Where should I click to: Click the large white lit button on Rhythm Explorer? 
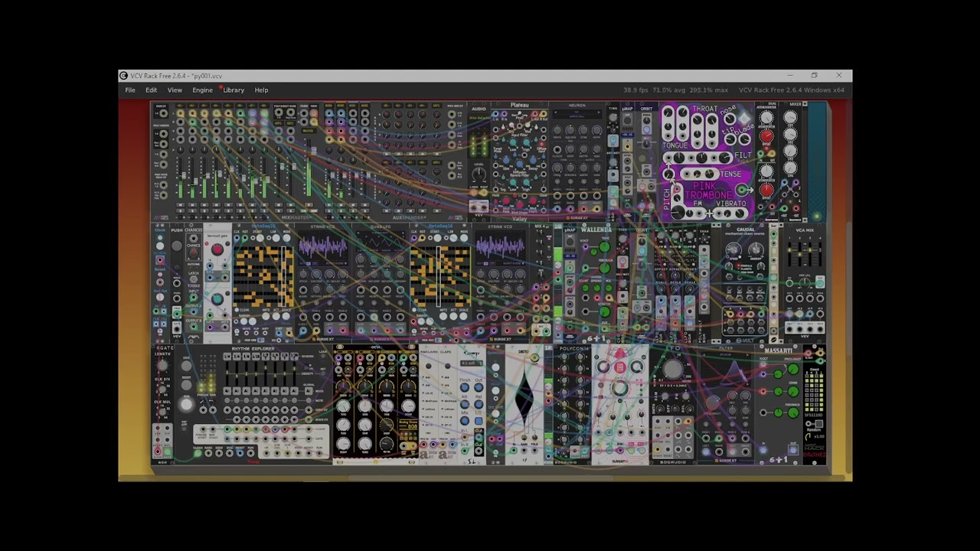pos(186,405)
